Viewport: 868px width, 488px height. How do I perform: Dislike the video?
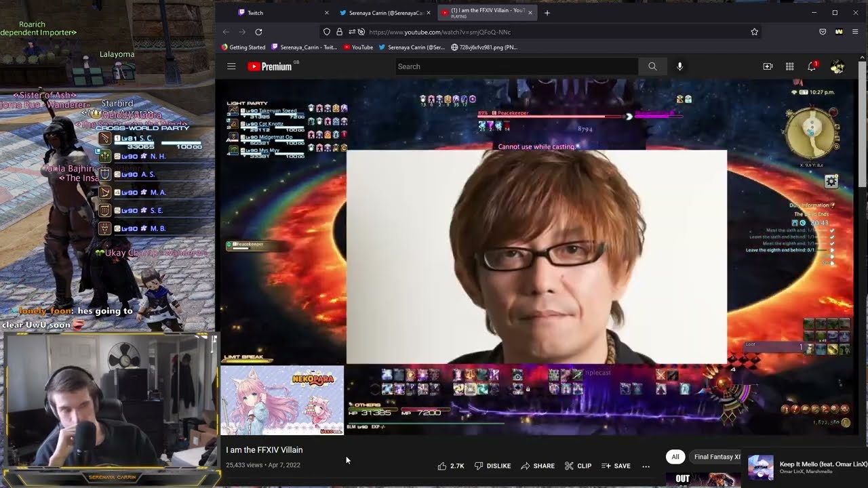pyautogui.click(x=492, y=466)
